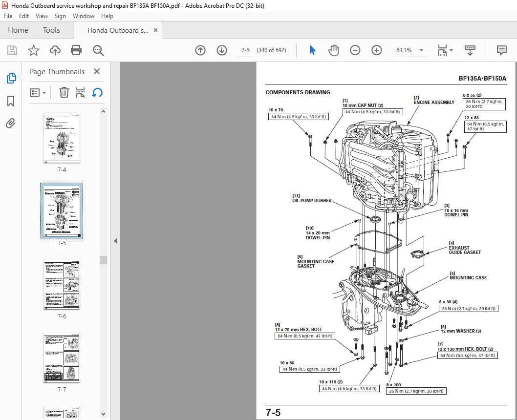Click the '(340 of 692)' page count
The image size is (517, 420).
271,50
